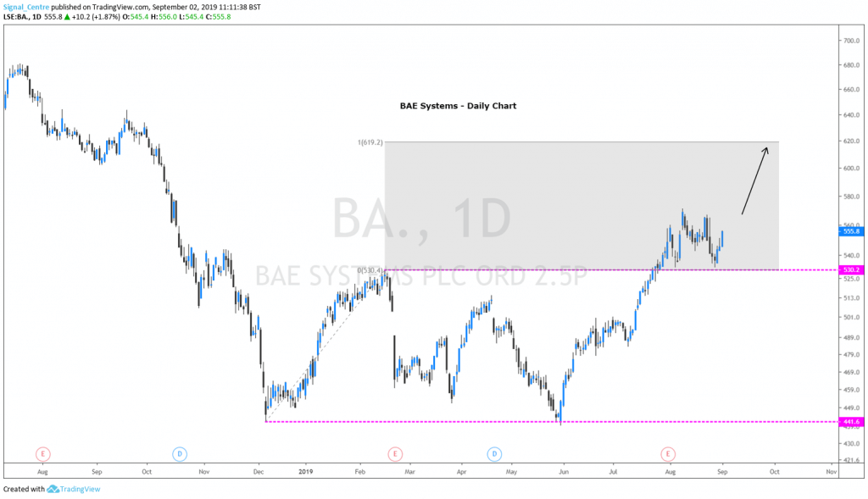Viewport: 868px width, 499px height.
Task: Click the '421.6' bottom price axis label
Action: coord(851,460)
